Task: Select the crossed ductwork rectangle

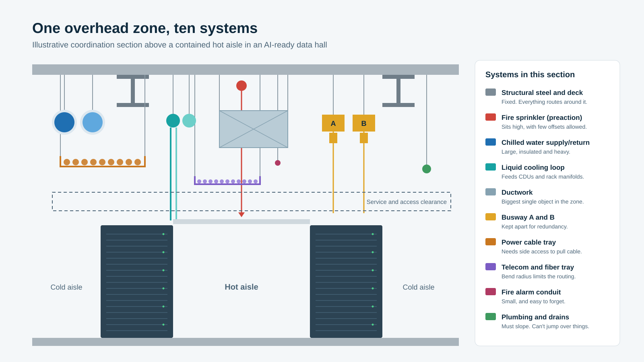Action: tap(254, 129)
